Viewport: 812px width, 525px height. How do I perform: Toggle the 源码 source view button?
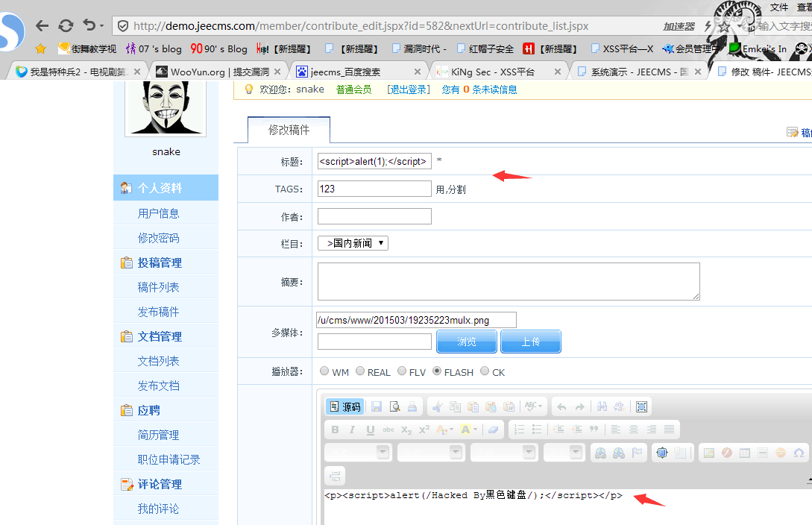[x=345, y=407]
